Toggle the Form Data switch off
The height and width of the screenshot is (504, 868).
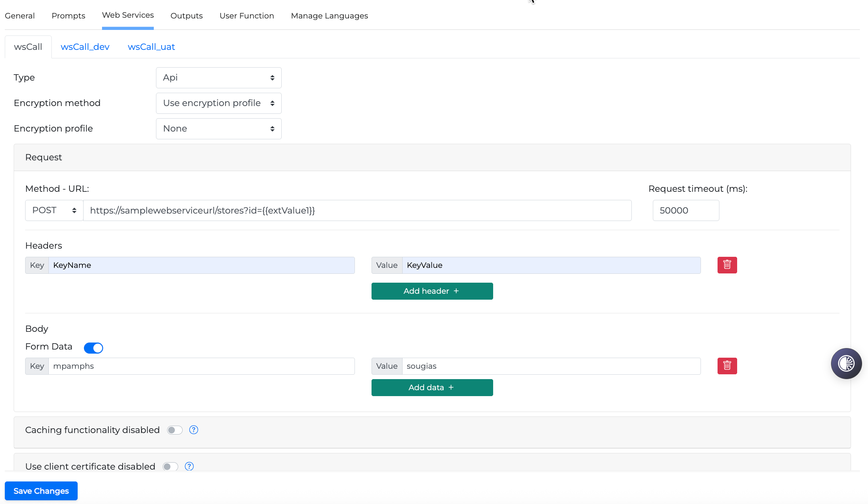tap(94, 348)
